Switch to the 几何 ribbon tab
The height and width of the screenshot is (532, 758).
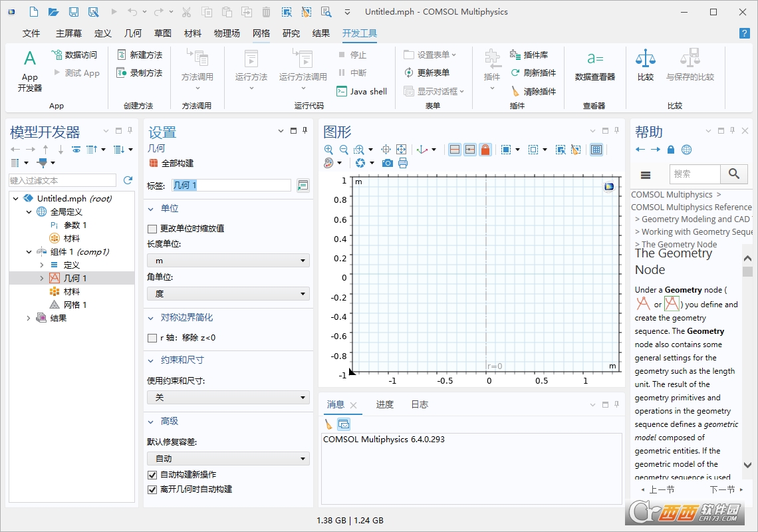click(133, 33)
